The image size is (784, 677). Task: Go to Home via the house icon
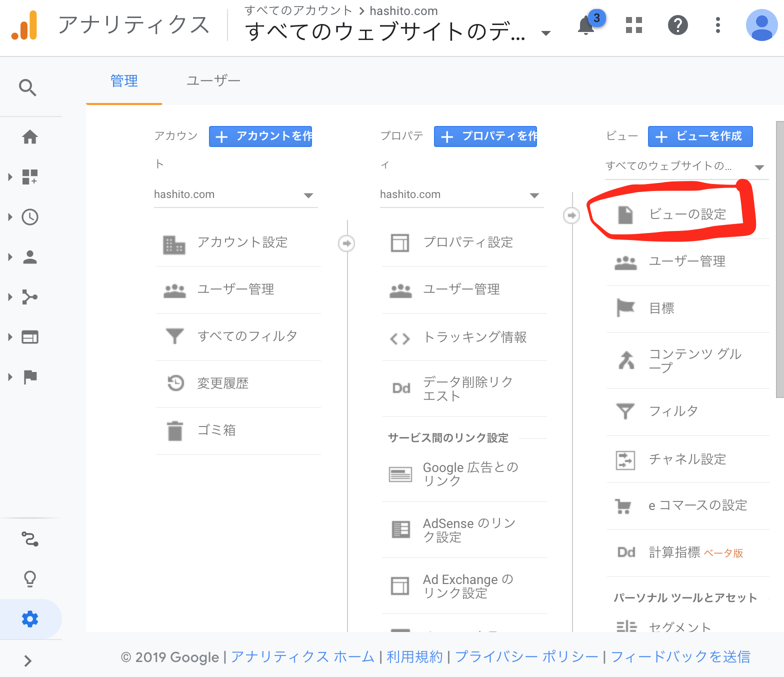(30, 136)
